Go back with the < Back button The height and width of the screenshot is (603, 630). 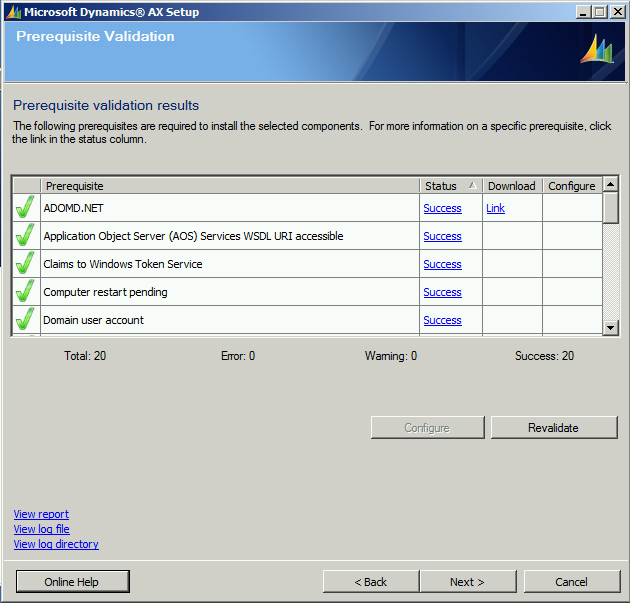(371, 581)
